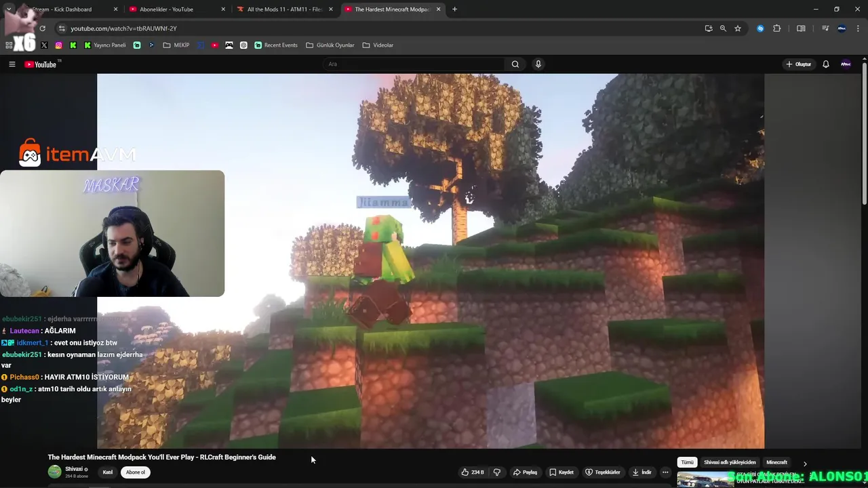Share the video with Paylaş
Viewport: 868px width, 488px height.
tap(526, 472)
